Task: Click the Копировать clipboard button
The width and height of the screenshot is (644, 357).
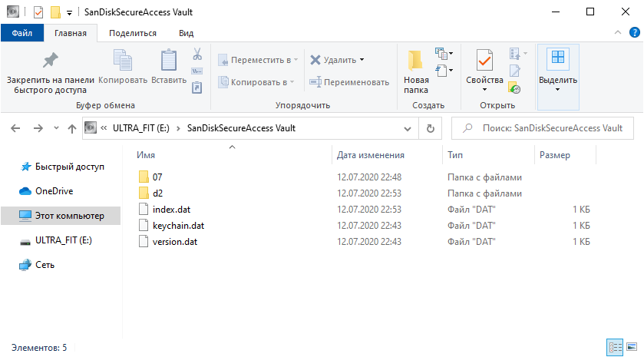Action: click(x=123, y=68)
